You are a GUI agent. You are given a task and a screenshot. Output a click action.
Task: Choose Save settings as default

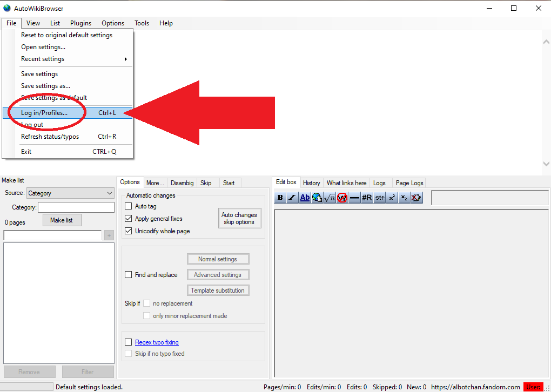coord(68,98)
